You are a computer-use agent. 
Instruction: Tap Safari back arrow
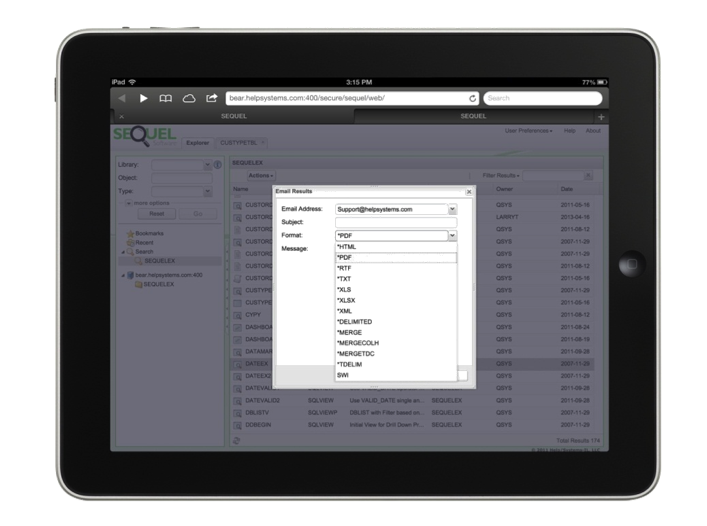click(122, 98)
